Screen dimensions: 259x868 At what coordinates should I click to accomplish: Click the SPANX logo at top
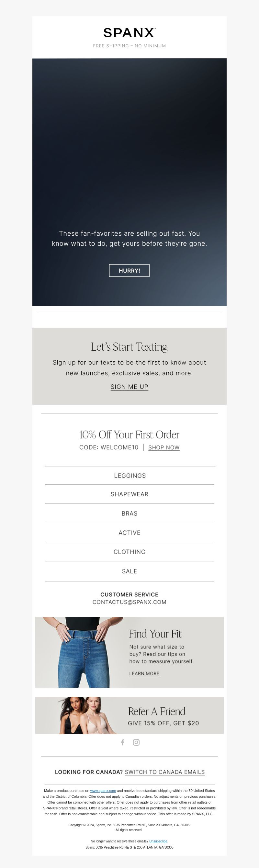point(129,33)
